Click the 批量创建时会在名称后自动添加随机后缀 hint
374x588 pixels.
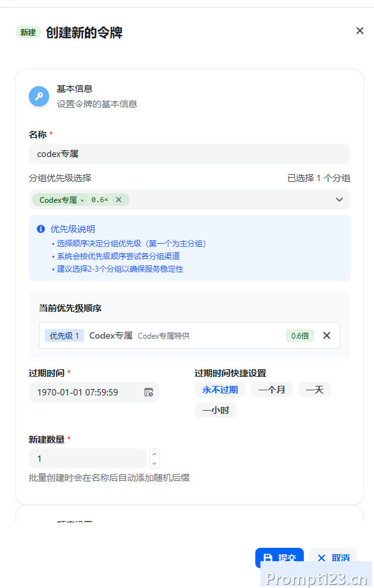tap(109, 478)
